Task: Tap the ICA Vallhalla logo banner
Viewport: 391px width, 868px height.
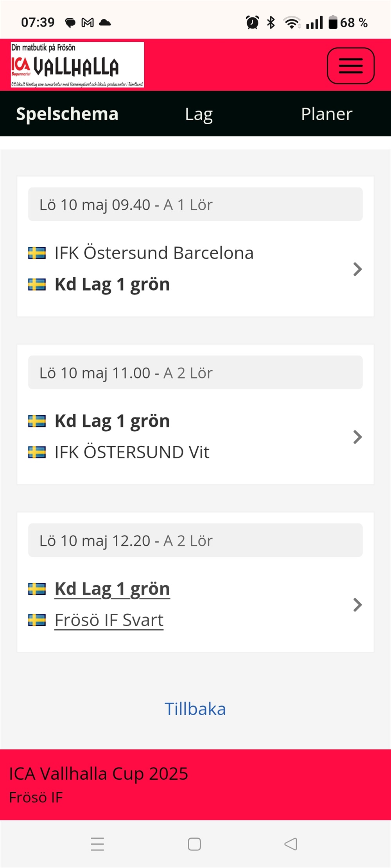Action: point(77,65)
